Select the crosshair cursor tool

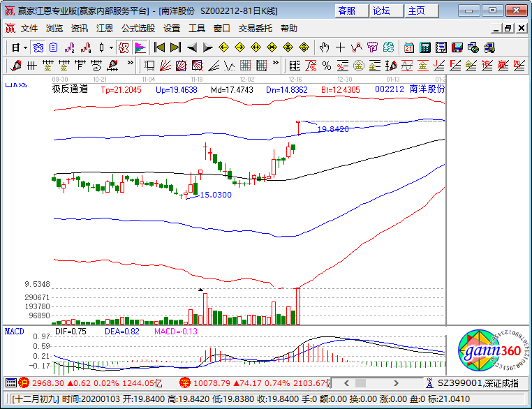tap(340, 47)
